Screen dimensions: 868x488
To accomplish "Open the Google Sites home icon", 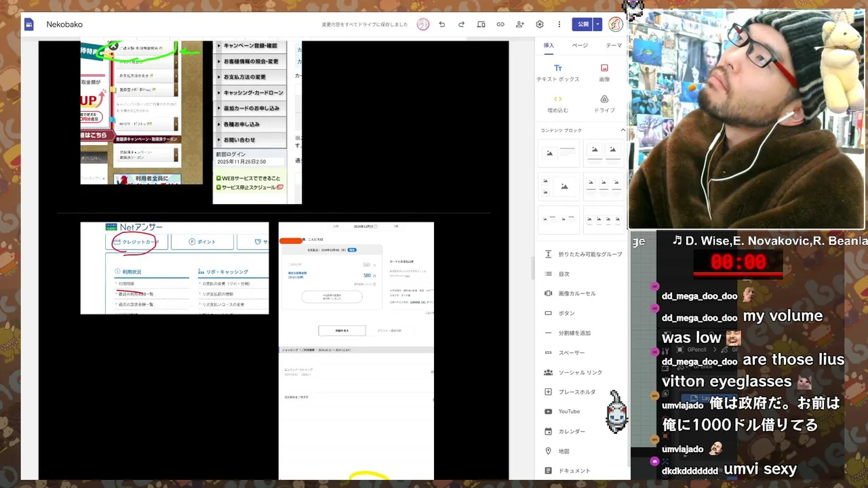I will tap(29, 24).
